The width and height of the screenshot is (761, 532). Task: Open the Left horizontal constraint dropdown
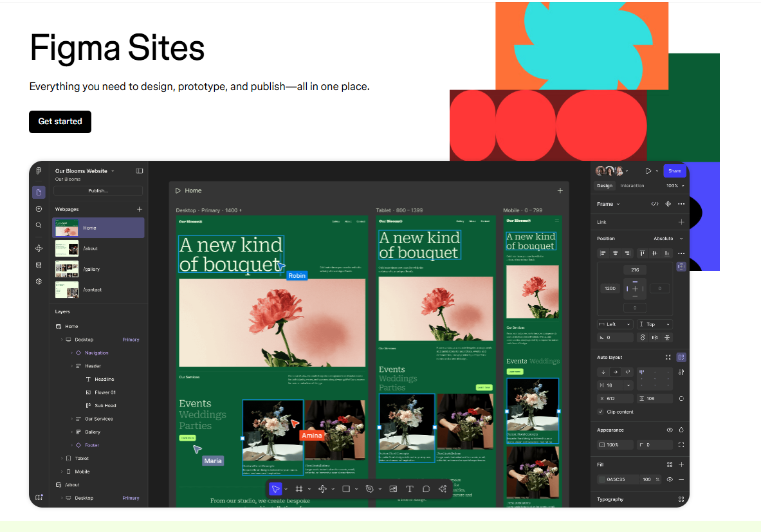pyautogui.click(x=614, y=324)
